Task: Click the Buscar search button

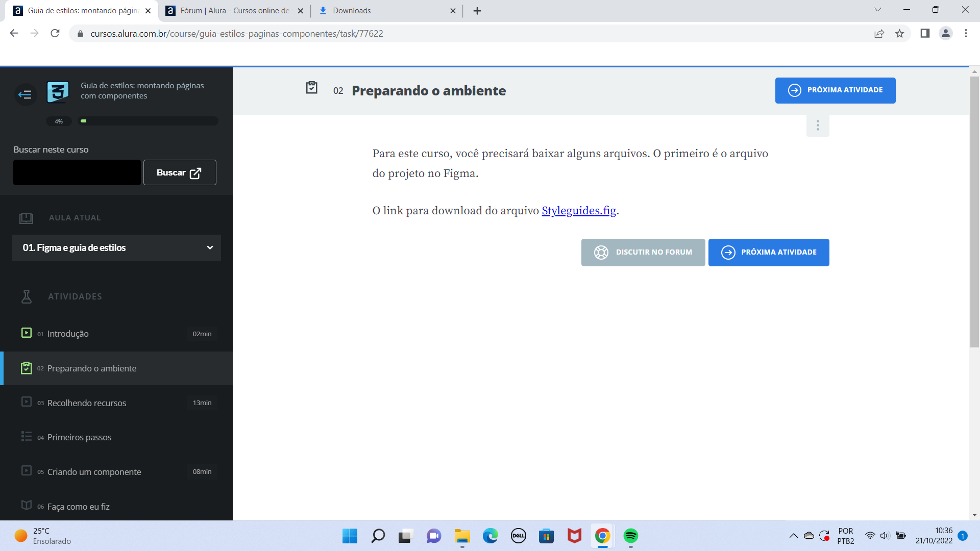Action: coord(180,172)
